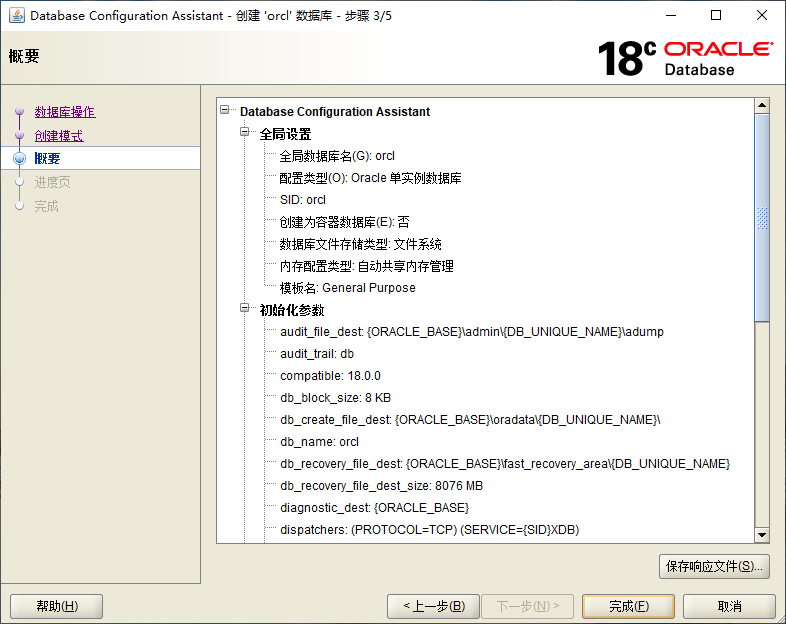The width and height of the screenshot is (786, 624).
Task: Select the 完成 step in sidebar
Action: [46, 206]
